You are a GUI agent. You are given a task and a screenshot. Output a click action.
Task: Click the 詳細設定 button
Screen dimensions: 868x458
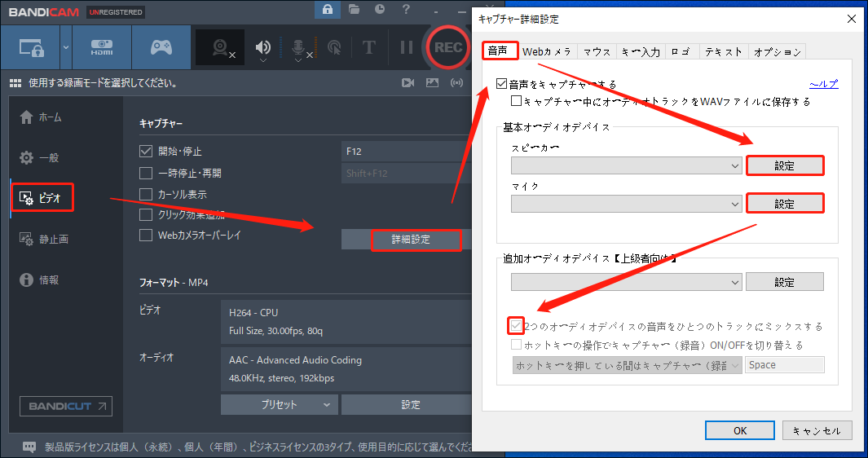(x=411, y=240)
